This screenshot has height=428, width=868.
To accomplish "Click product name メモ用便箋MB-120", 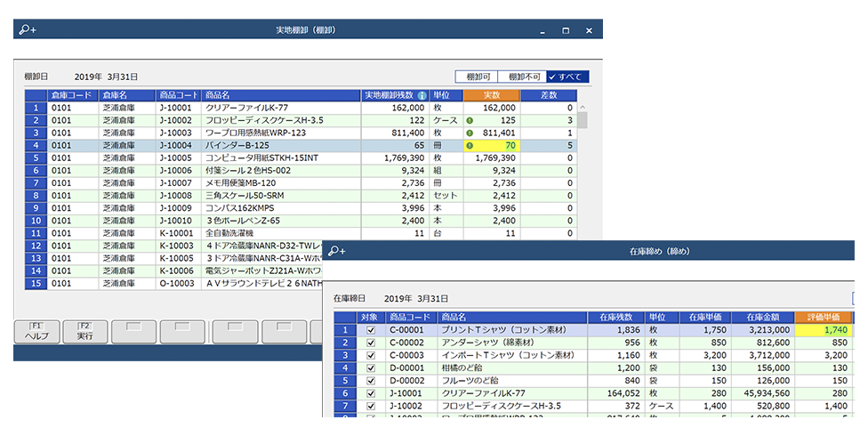I will click(240, 183).
